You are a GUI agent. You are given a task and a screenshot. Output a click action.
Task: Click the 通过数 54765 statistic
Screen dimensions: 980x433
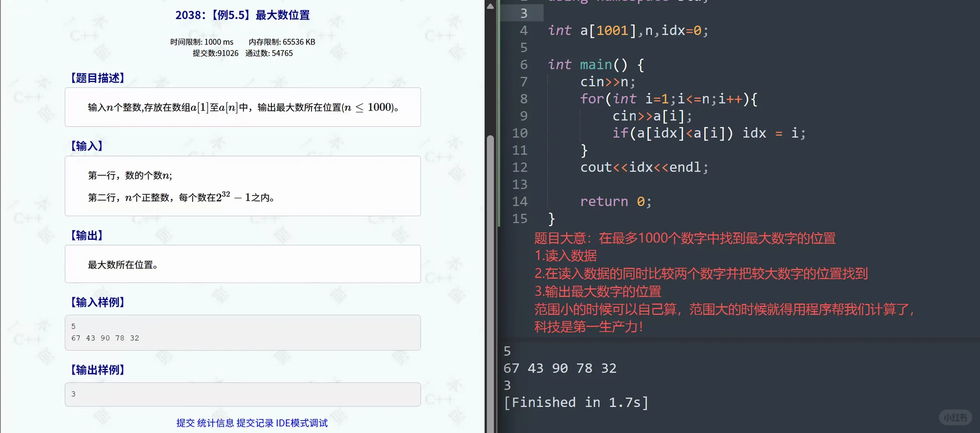click(x=269, y=53)
